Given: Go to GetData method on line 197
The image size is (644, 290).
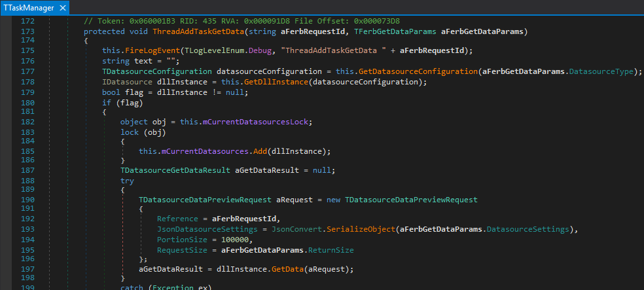Looking at the screenshot, I should [287, 269].
